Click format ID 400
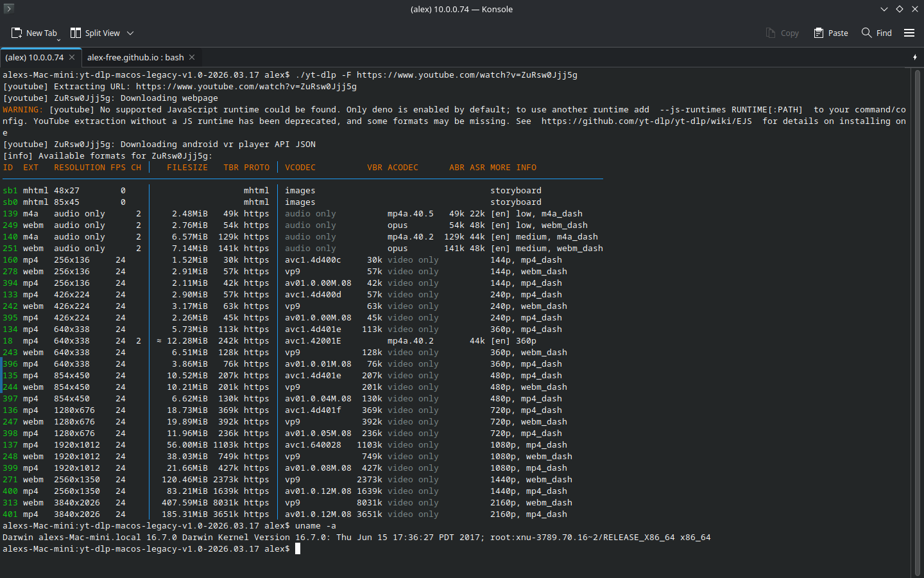This screenshot has height=578, width=924. [x=10, y=491]
